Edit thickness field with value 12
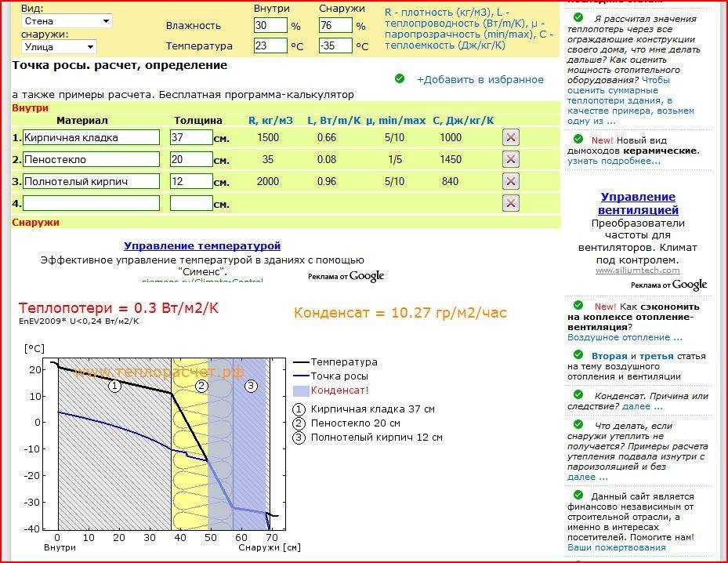The image size is (728, 563). coord(191,181)
